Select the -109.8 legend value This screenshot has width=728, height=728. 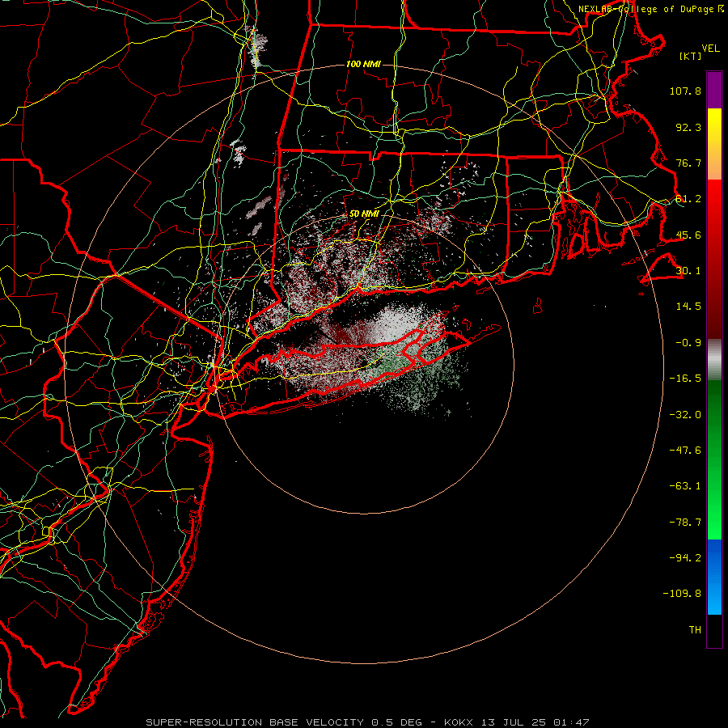pyautogui.click(x=682, y=594)
